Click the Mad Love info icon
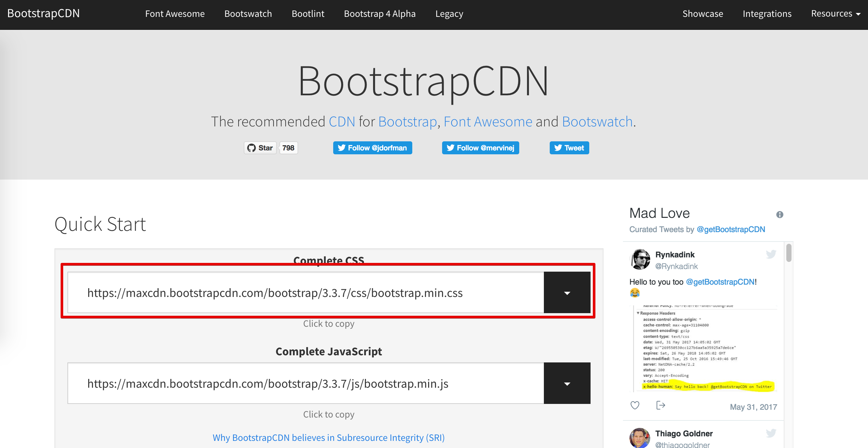868x448 pixels. [x=780, y=215]
